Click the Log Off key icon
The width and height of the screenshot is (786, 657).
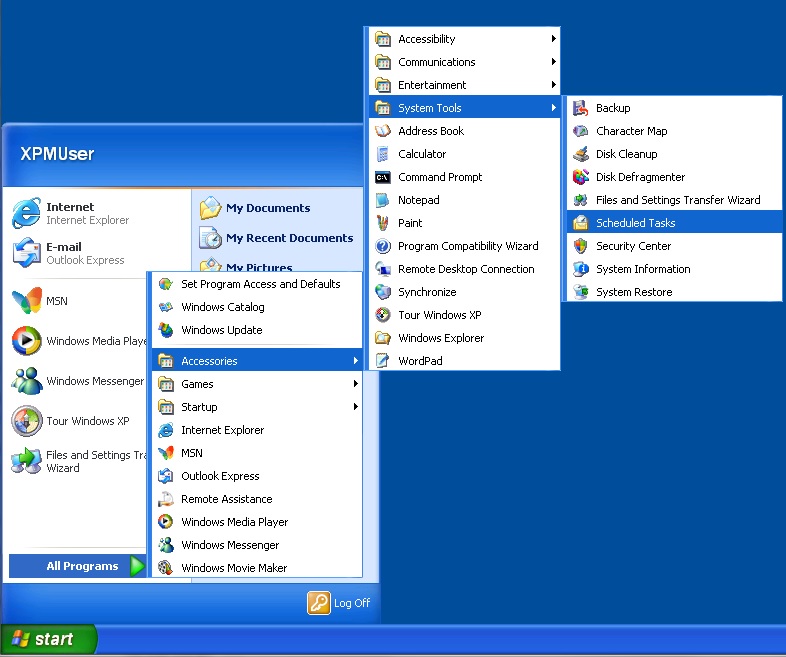[319, 603]
